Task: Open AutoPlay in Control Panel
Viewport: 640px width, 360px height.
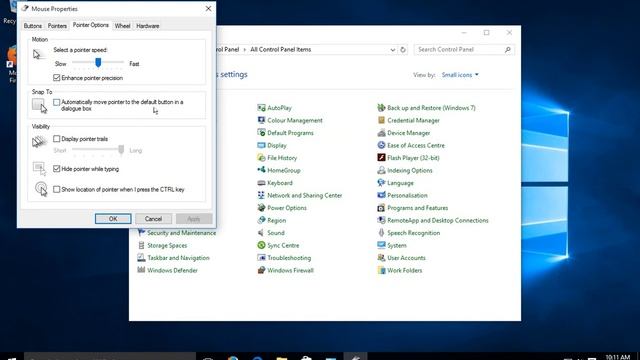Action: click(x=279, y=108)
